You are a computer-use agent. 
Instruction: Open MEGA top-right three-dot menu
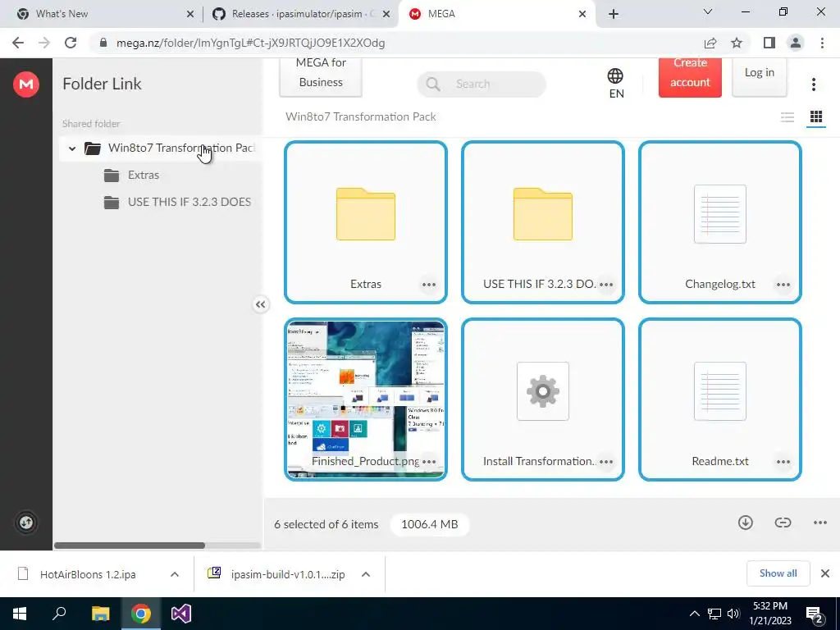point(813,84)
